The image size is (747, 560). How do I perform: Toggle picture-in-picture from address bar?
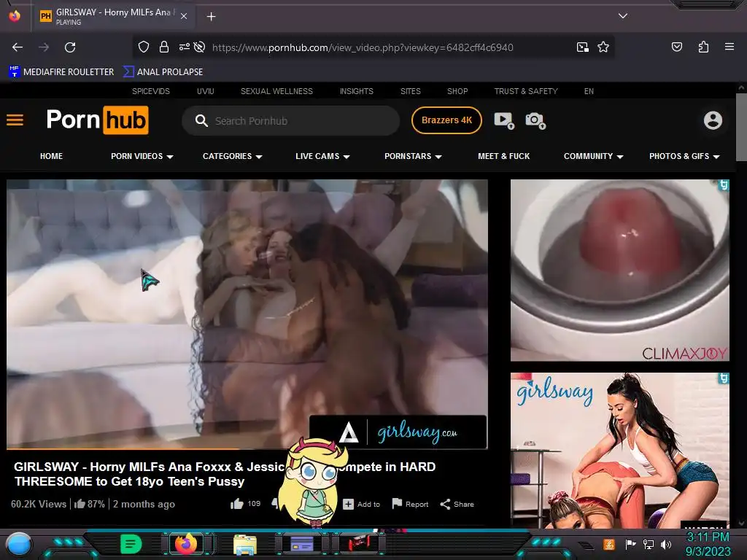582,47
